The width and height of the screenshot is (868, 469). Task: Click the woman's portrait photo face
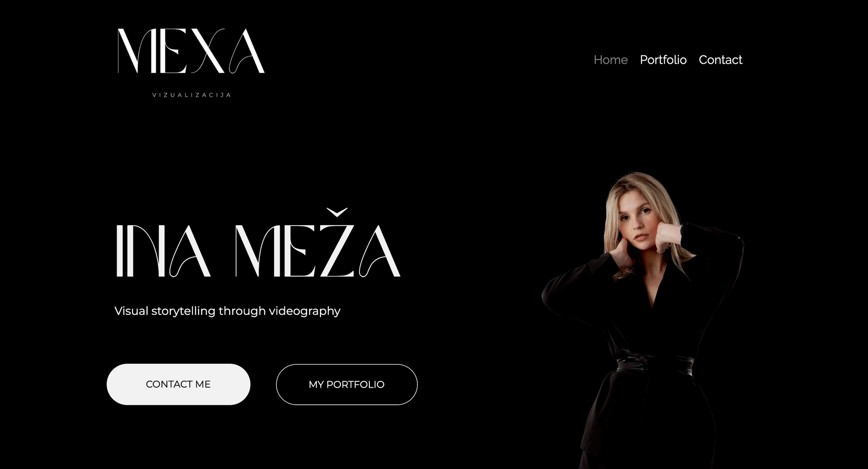point(637,222)
